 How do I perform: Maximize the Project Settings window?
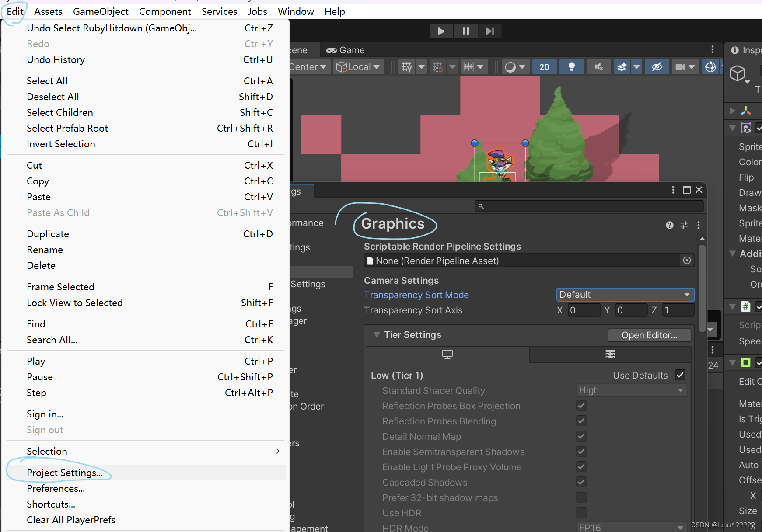(687, 190)
